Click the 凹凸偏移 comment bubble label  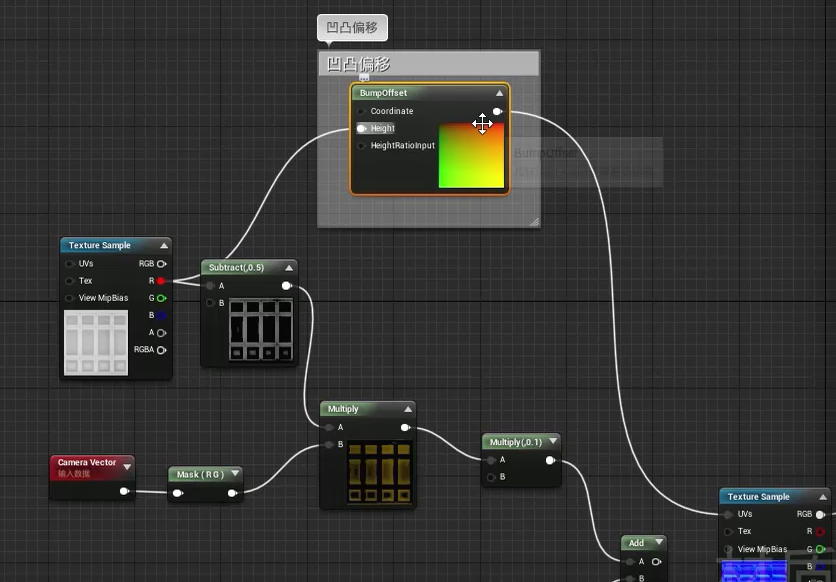pos(352,27)
